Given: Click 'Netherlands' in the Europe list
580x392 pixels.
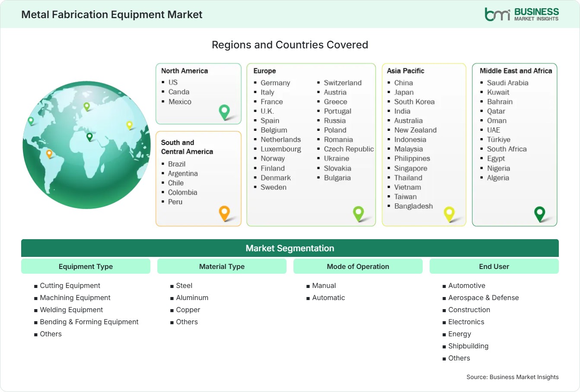Looking at the screenshot, I should pyautogui.click(x=280, y=140).
